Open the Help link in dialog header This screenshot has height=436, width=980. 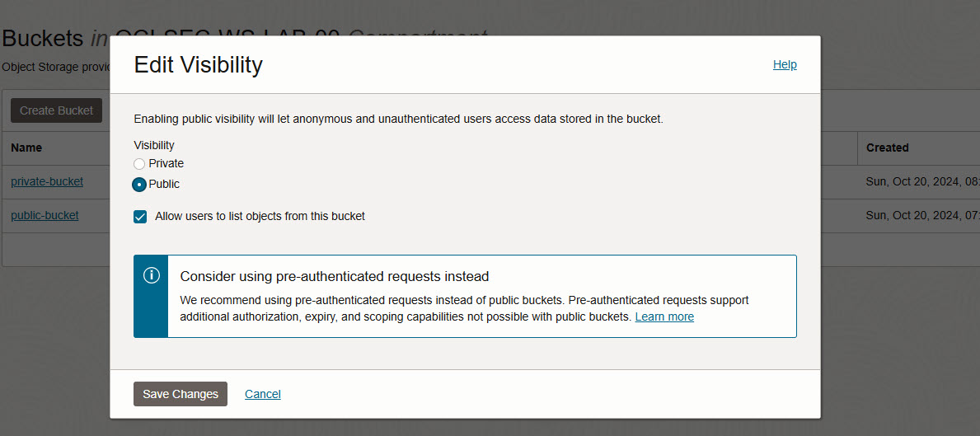pos(785,64)
